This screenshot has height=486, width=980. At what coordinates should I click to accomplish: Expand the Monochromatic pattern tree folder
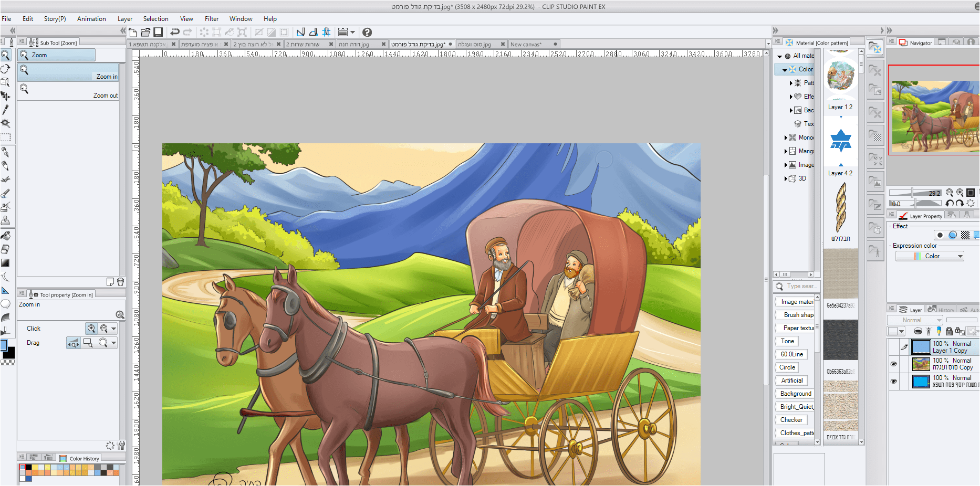pyautogui.click(x=786, y=138)
